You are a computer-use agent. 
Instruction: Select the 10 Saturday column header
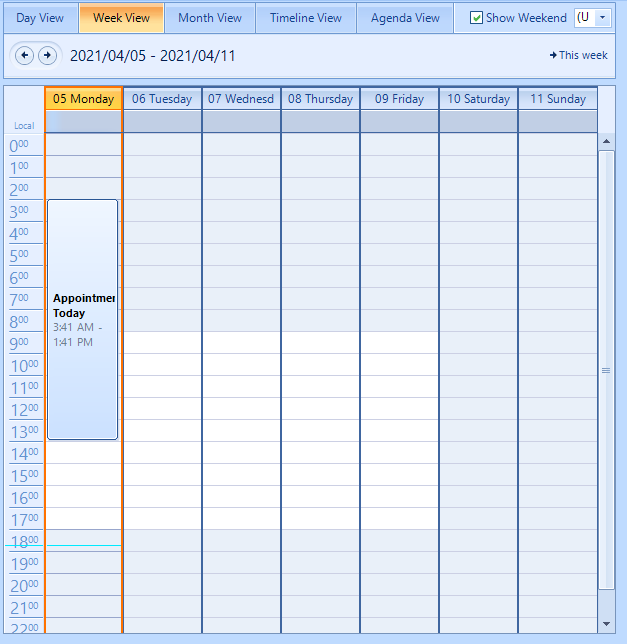(478, 99)
